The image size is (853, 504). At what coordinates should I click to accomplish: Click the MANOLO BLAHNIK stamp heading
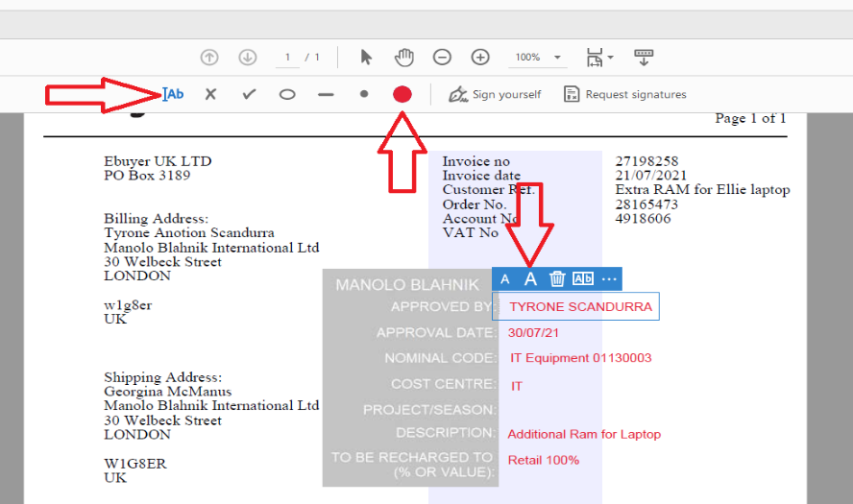407,285
